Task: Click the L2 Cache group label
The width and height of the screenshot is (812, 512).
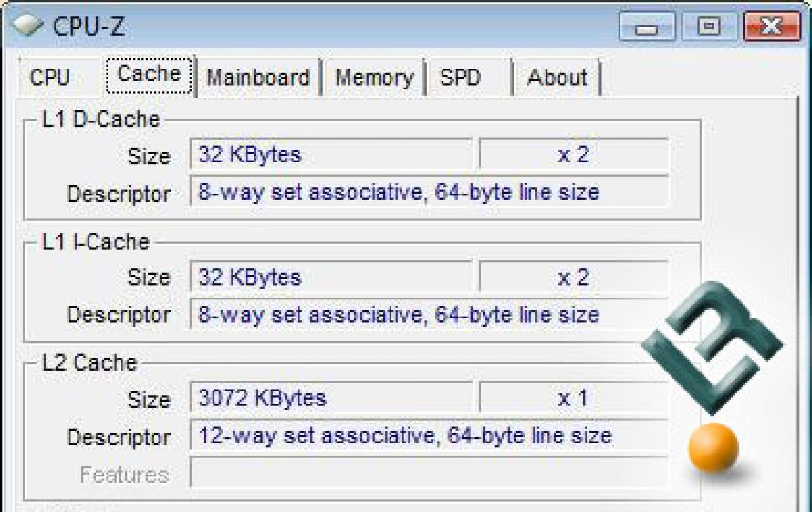Action: click(x=89, y=363)
